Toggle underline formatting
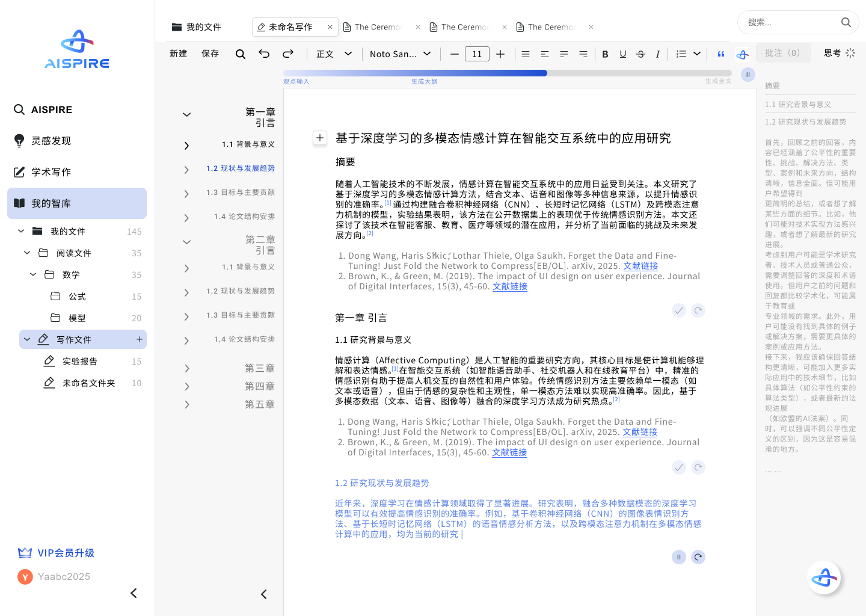 622,54
